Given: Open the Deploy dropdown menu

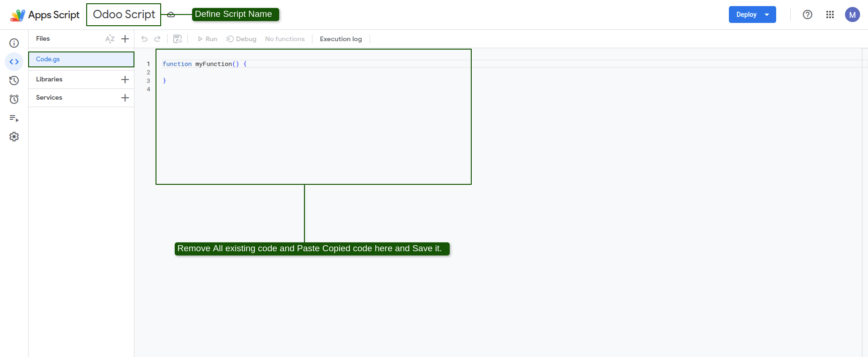Looking at the screenshot, I should pyautogui.click(x=752, y=15).
